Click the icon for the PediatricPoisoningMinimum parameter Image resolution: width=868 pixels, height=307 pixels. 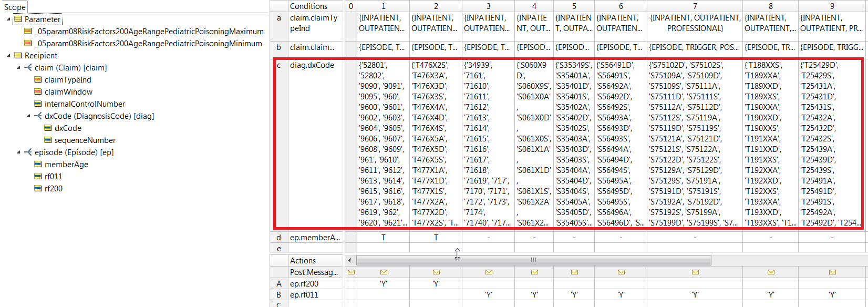(x=28, y=44)
